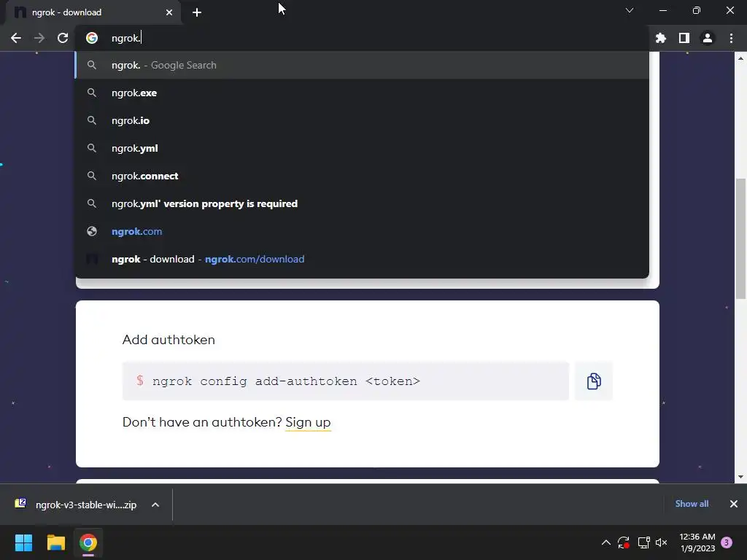Image resolution: width=747 pixels, height=560 pixels.
Task: Click the globe icon beside ngrok.com
Action: tap(92, 231)
